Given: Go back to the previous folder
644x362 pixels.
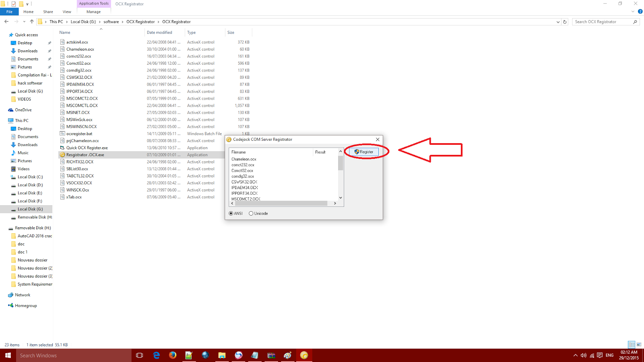Looking at the screenshot, I should pos(6,22).
